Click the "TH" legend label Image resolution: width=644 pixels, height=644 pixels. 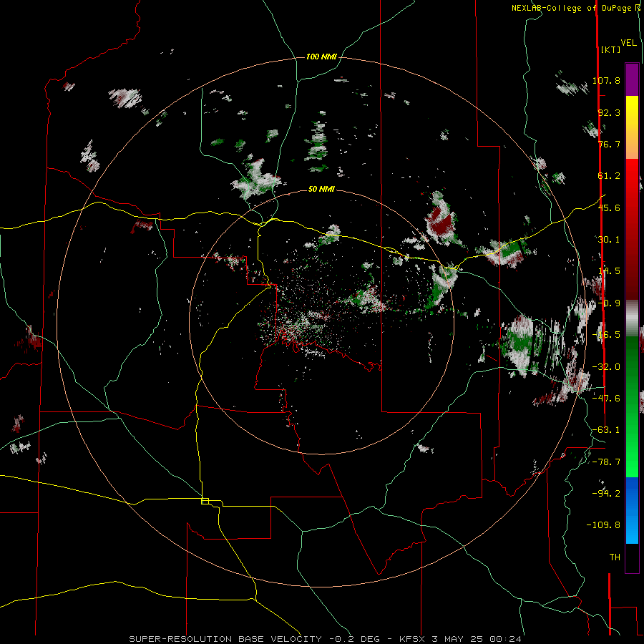(x=615, y=557)
